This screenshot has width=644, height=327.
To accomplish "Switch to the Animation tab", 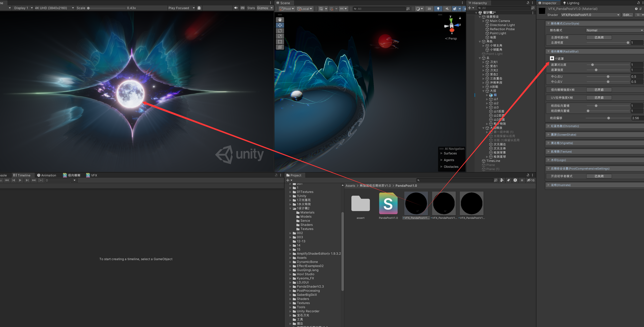I will (x=46, y=175).
